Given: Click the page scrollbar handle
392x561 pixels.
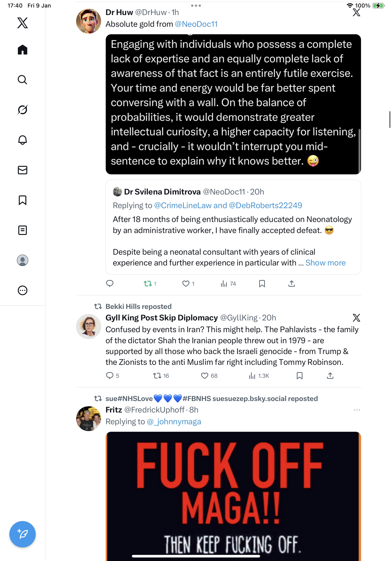Looking at the screenshot, I should pos(390,119).
